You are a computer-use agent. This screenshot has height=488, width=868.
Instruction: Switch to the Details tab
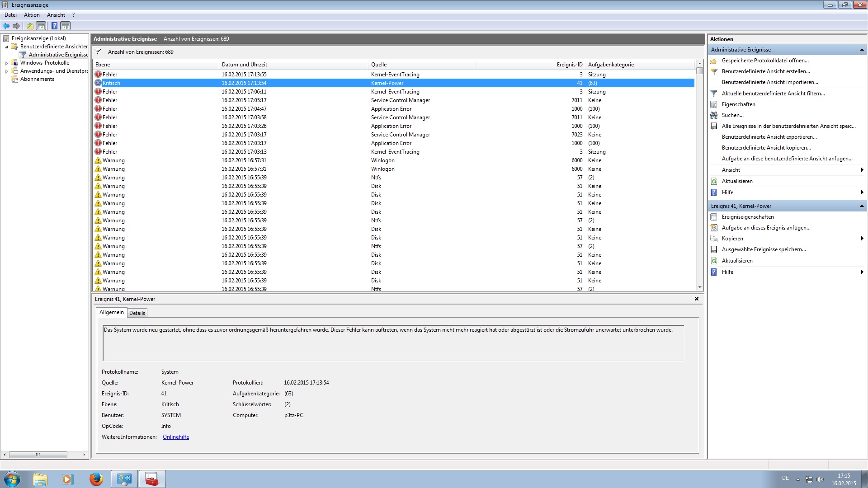(x=137, y=313)
